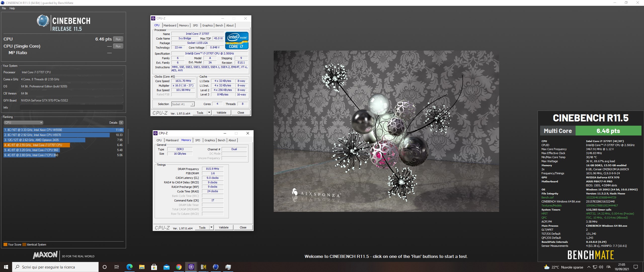Open File Explorer from the taskbar
Screen dimensions: 644x272
click(142, 267)
